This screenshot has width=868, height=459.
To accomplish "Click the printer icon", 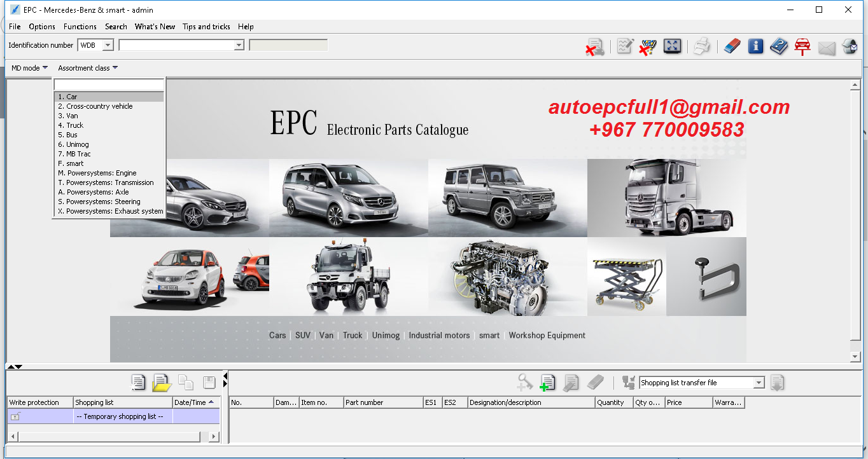I will pyautogui.click(x=702, y=46).
